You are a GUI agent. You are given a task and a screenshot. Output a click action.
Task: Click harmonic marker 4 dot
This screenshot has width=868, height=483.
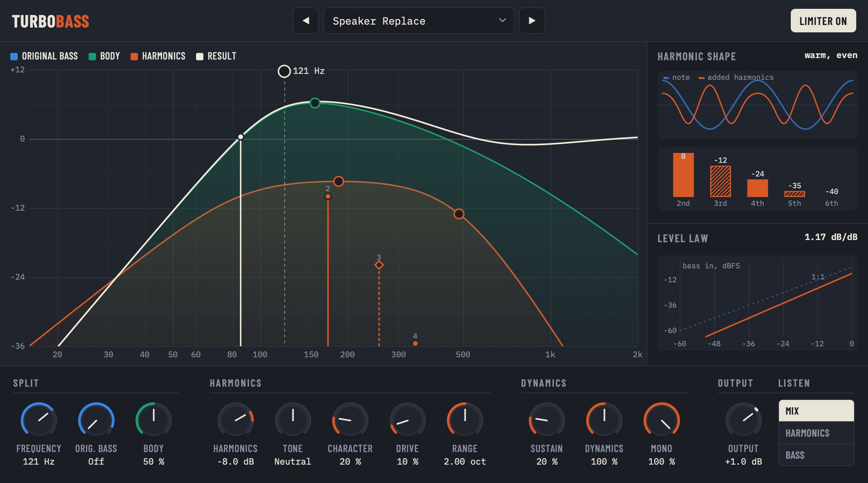415,343
